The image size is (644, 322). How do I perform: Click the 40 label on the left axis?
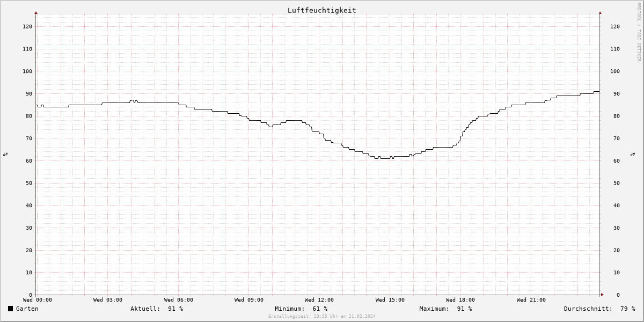click(29, 206)
